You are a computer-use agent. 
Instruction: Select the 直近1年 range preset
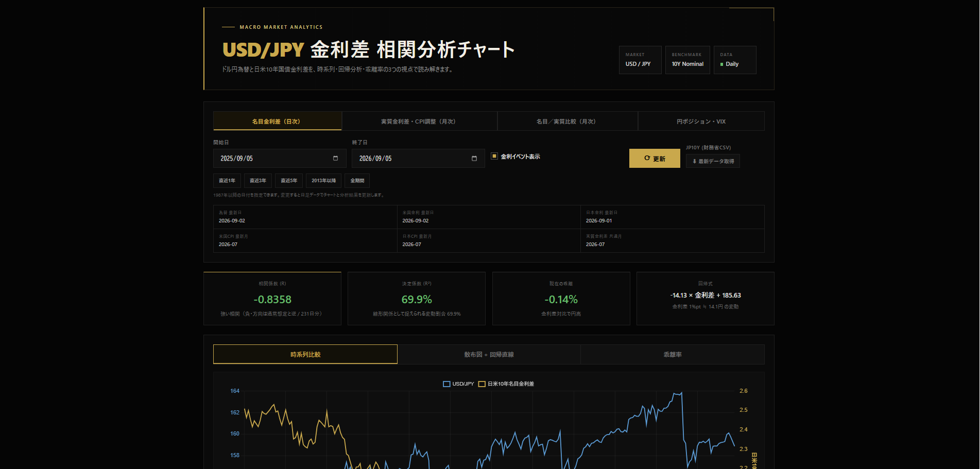pos(227,181)
